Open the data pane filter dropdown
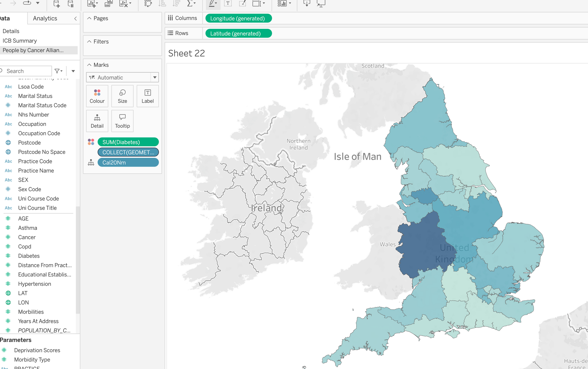The height and width of the screenshot is (369, 588). coord(59,71)
